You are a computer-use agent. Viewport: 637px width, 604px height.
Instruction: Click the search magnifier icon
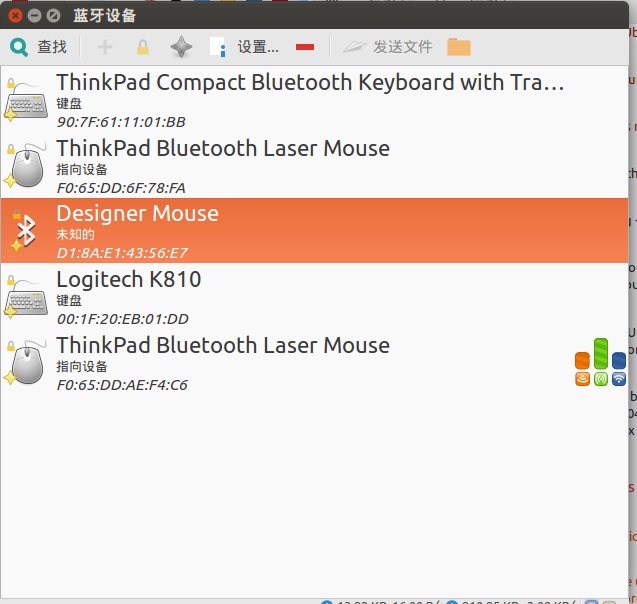coord(19,47)
